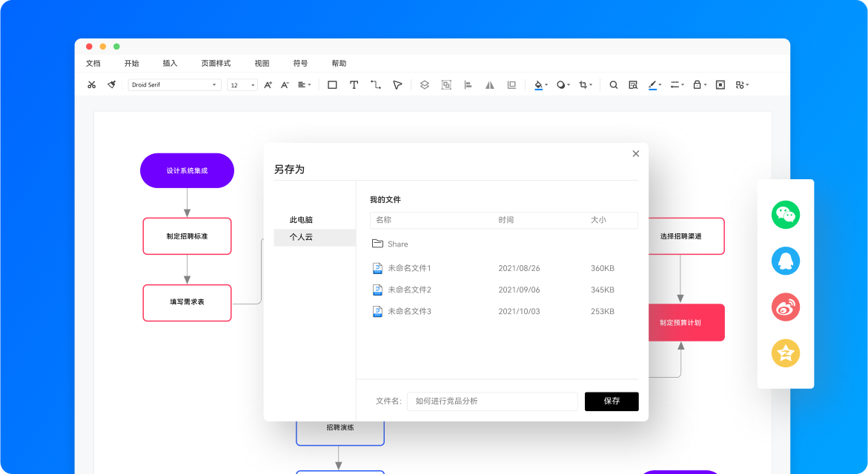Select the 招聘演练 flowchart node
Viewport: 868px width, 474px height.
[340, 433]
